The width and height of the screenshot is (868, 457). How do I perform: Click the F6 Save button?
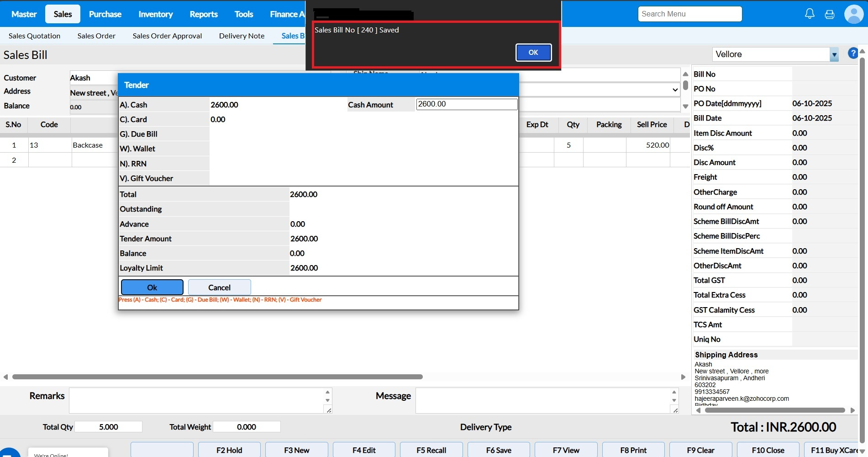coord(499,450)
